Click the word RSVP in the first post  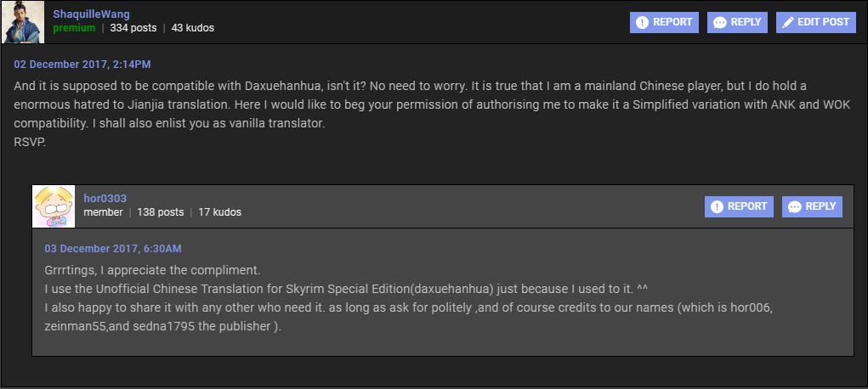tap(29, 143)
